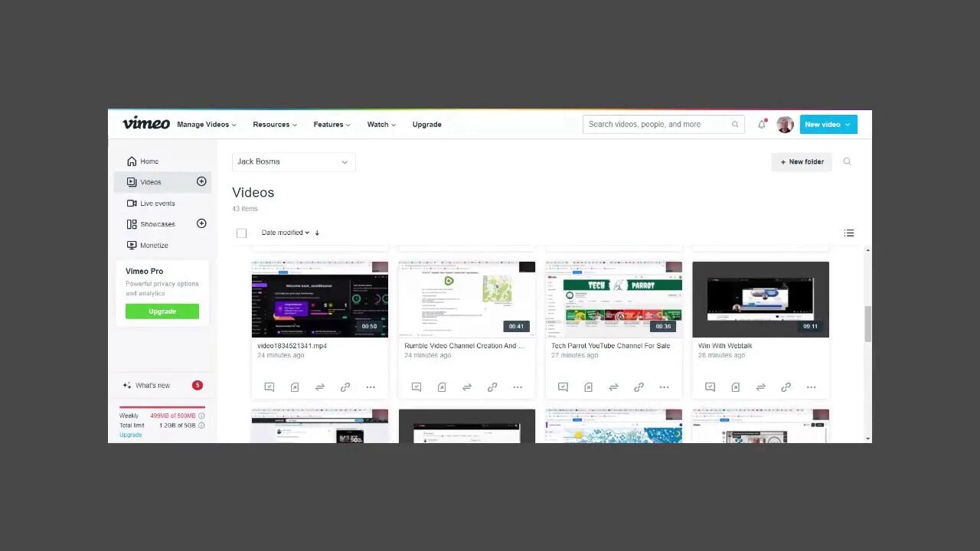This screenshot has height=551, width=980.
Task: Expand the Resources menu
Action: click(276, 124)
